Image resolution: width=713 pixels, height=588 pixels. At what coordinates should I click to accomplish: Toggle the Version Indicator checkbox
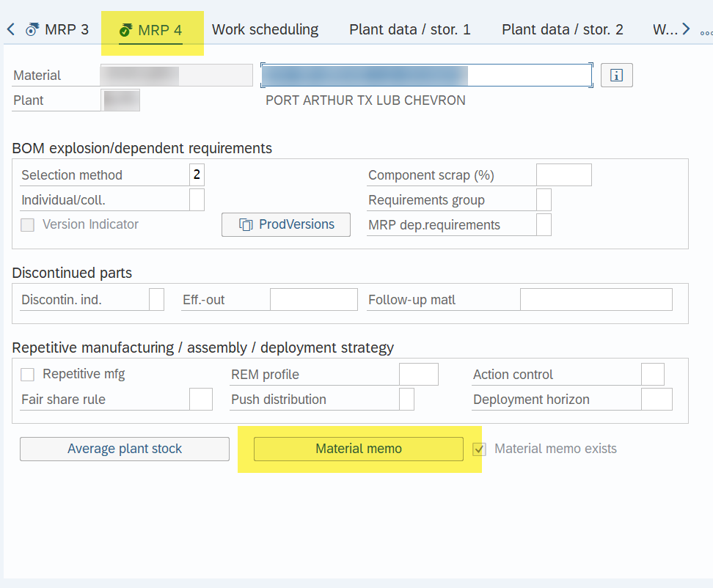pyautogui.click(x=28, y=225)
